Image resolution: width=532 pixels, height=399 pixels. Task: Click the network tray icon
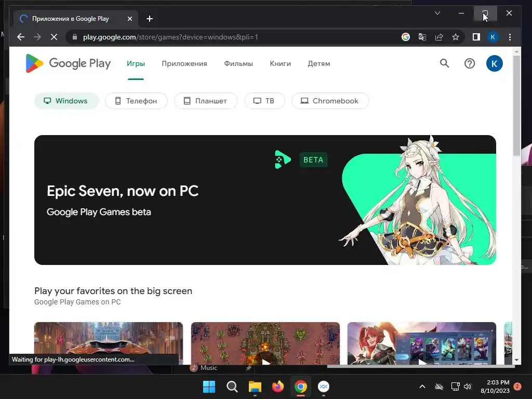455,387
